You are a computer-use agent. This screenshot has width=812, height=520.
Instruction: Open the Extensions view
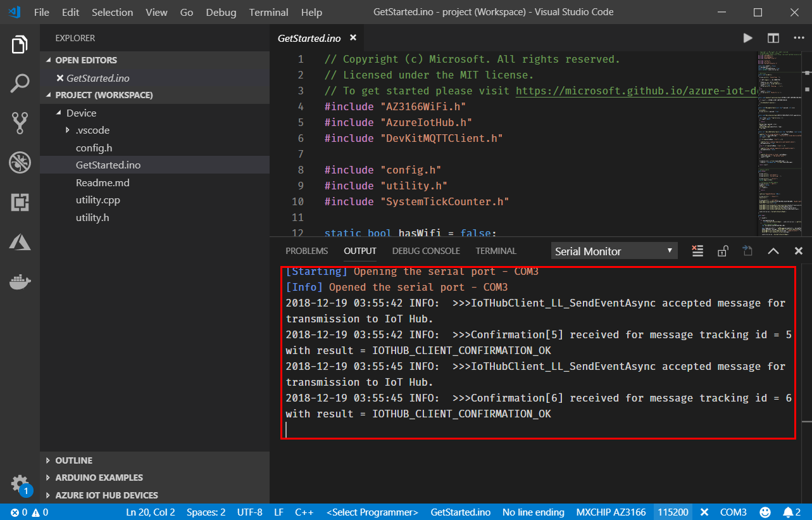point(20,202)
